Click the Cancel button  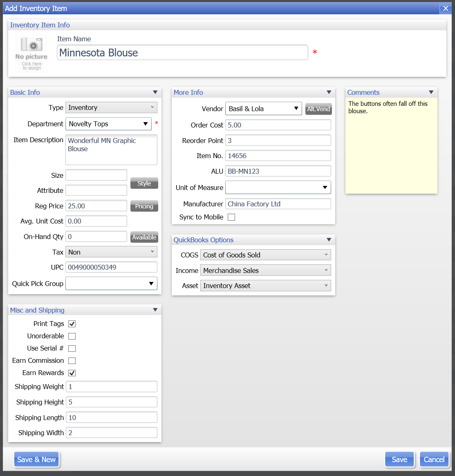(x=434, y=459)
